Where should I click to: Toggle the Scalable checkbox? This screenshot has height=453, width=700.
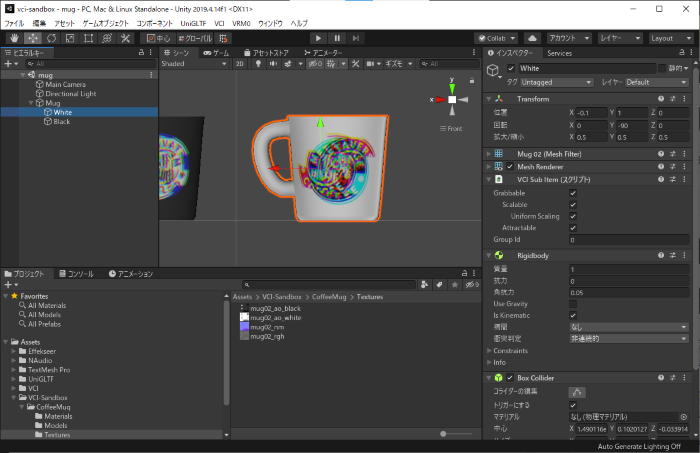point(573,205)
